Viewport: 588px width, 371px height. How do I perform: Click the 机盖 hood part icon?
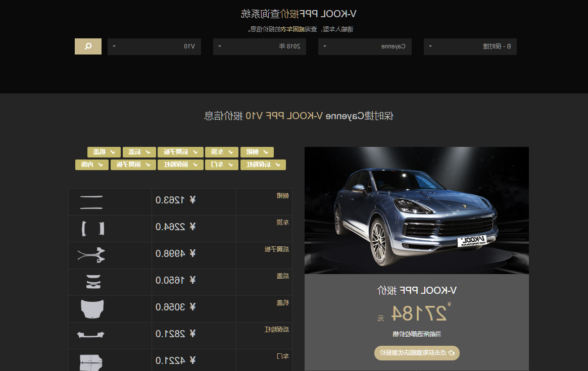coord(92,309)
